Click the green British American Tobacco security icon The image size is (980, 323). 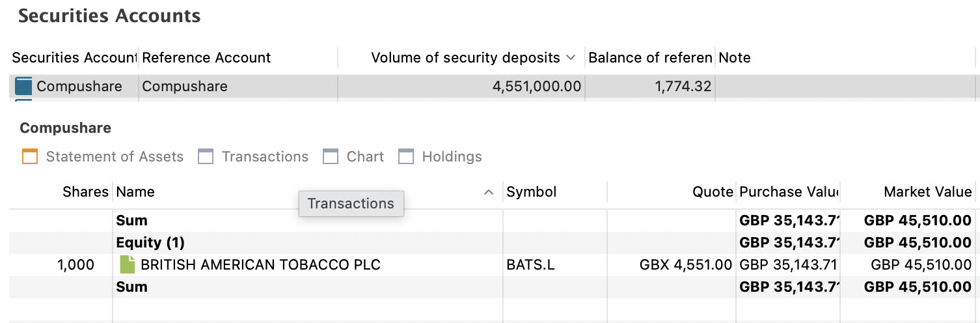coord(128,264)
